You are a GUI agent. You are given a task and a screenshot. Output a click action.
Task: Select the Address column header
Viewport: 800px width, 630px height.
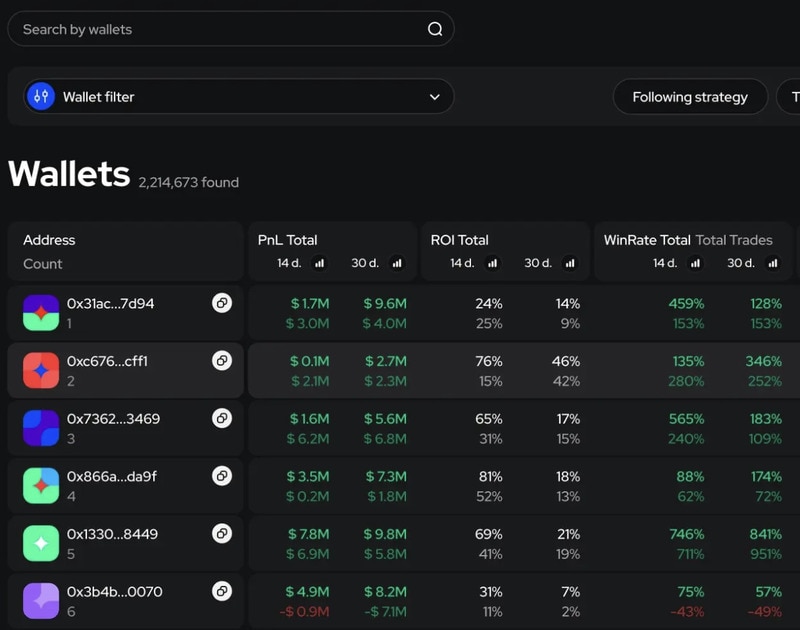click(49, 240)
